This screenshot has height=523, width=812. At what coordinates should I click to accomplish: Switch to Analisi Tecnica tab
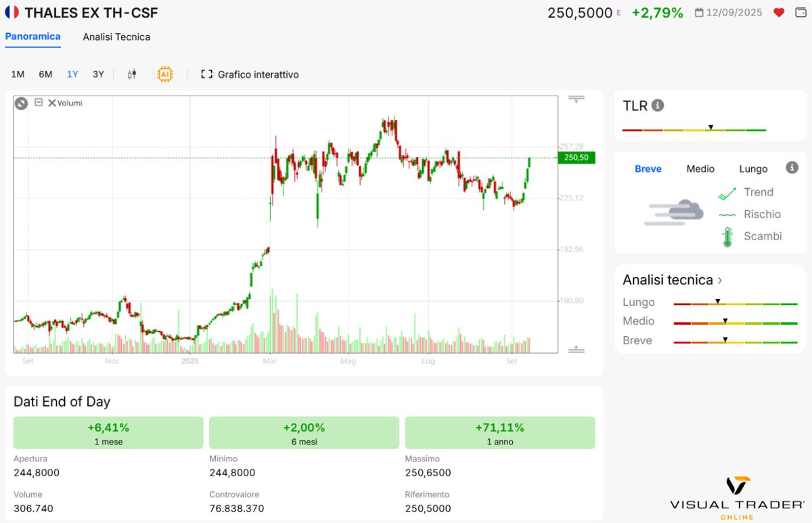click(116, 37)
